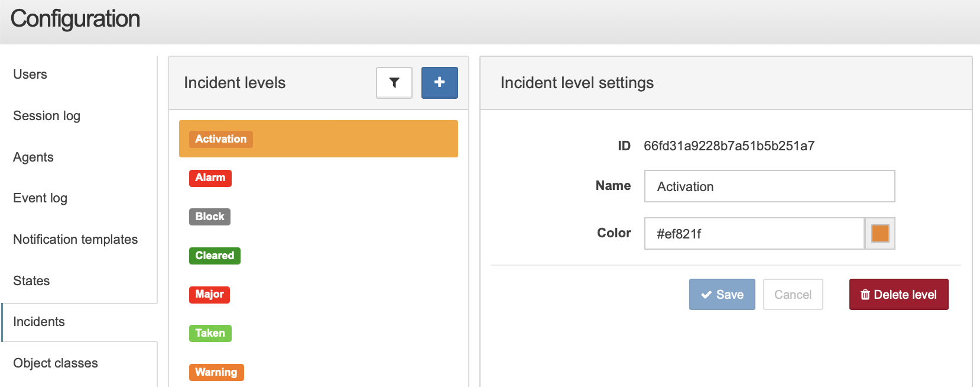Viewport: 980px width, 387px height.
Task: Click the Save button
Action: pos(722,295)
